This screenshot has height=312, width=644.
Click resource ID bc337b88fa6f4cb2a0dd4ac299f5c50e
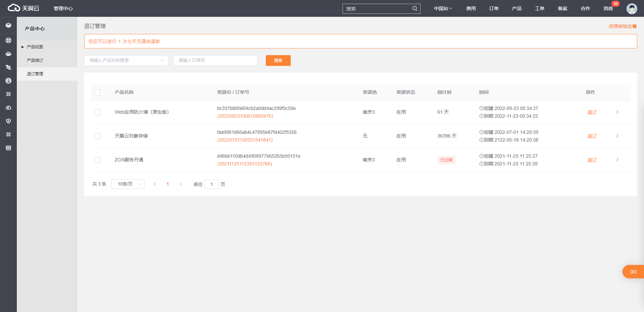(256, 108)
